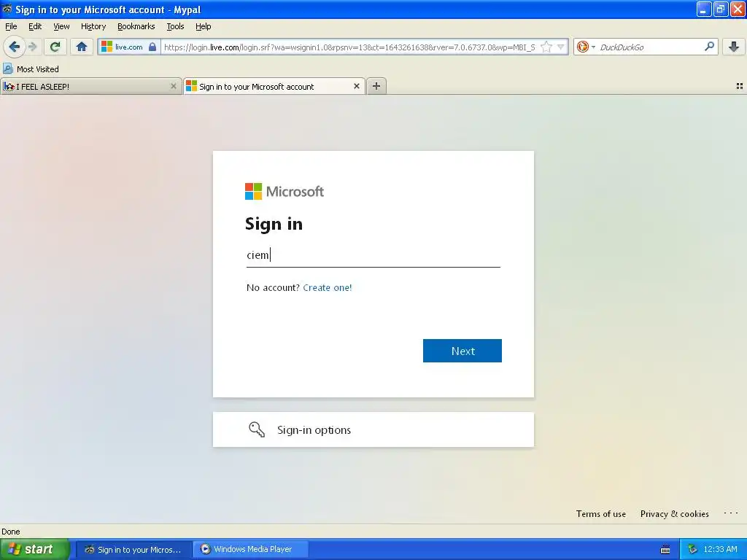The image size is (747, 560).
Task: Click the search magnifier icon
Action: click(709, 46)
